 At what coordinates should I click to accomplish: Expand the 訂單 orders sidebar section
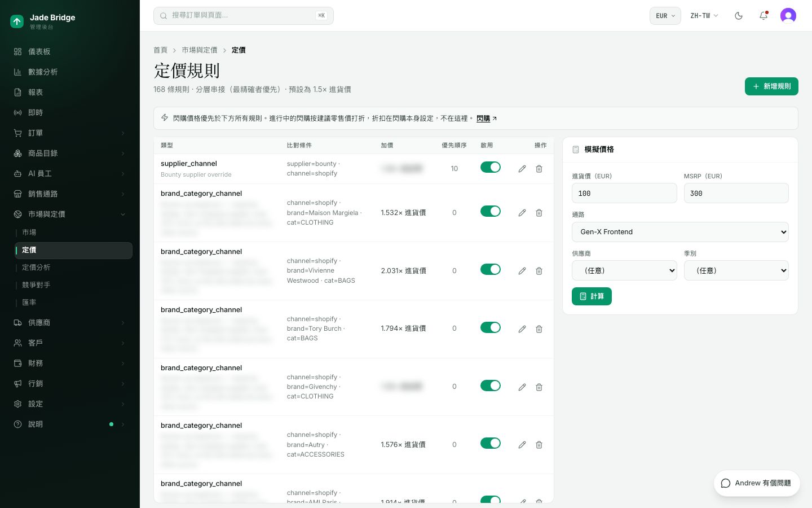[x=70, y=133]
